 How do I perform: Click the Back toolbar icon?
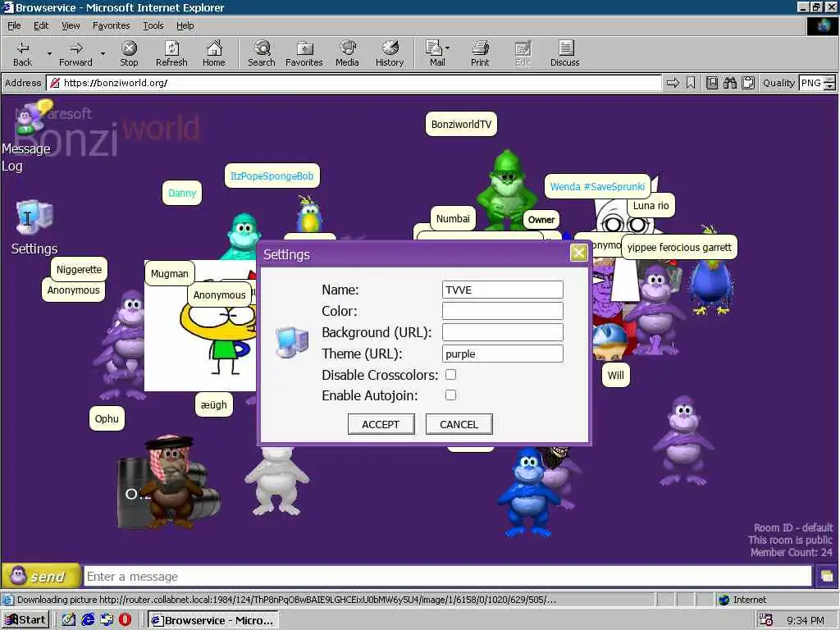pyautogui.click(x=22, y=53)
